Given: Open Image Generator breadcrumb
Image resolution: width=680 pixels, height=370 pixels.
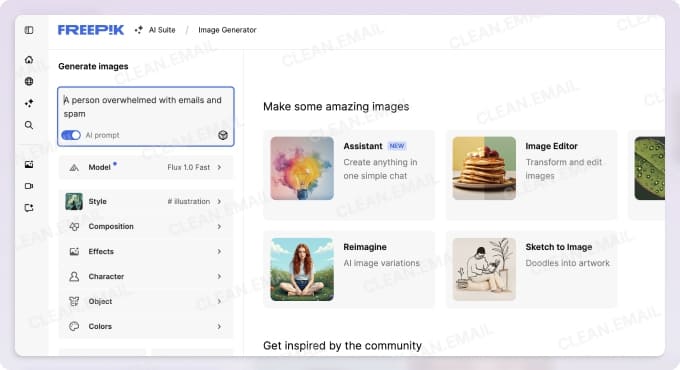Looking at the screenshot, I should pyautogui.click(x=227, y=30).
